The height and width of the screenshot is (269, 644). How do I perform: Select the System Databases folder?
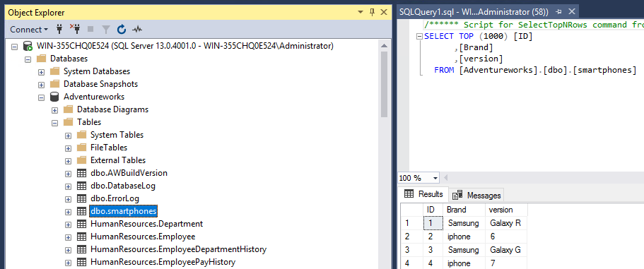(x=97, y=71)
